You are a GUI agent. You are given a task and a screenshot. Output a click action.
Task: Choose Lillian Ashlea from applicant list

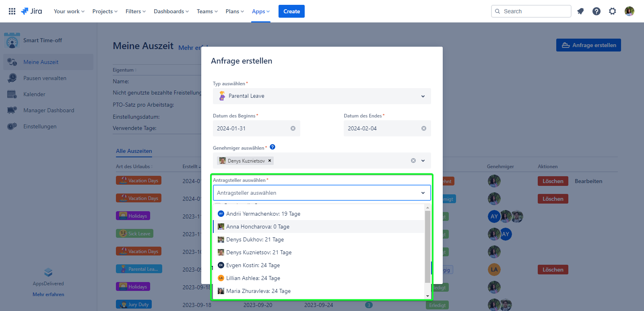pyautogui.click(x=253, y=278)
